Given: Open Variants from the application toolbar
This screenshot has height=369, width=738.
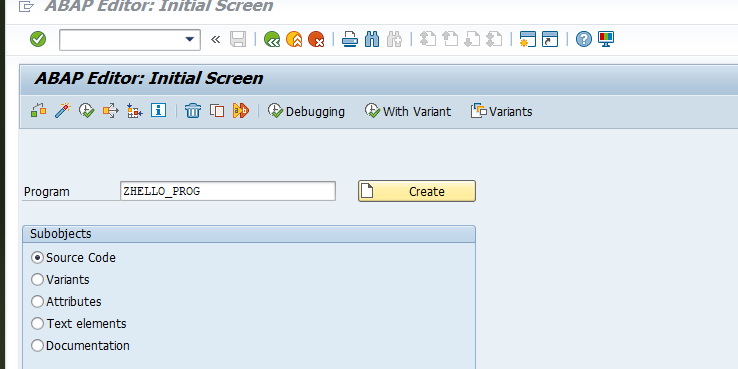Looking at the screenshot, I should pos(502,112).
